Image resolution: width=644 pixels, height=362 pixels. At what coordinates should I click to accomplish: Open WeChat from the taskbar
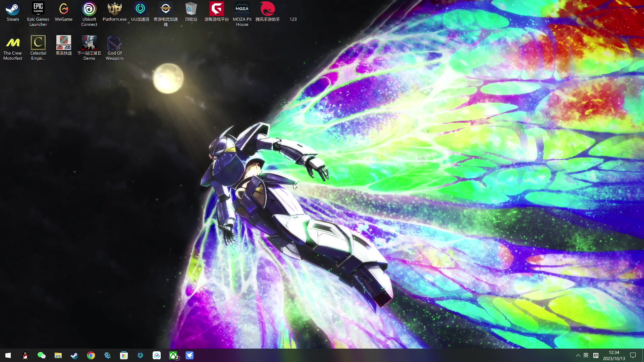click(42, 355)
